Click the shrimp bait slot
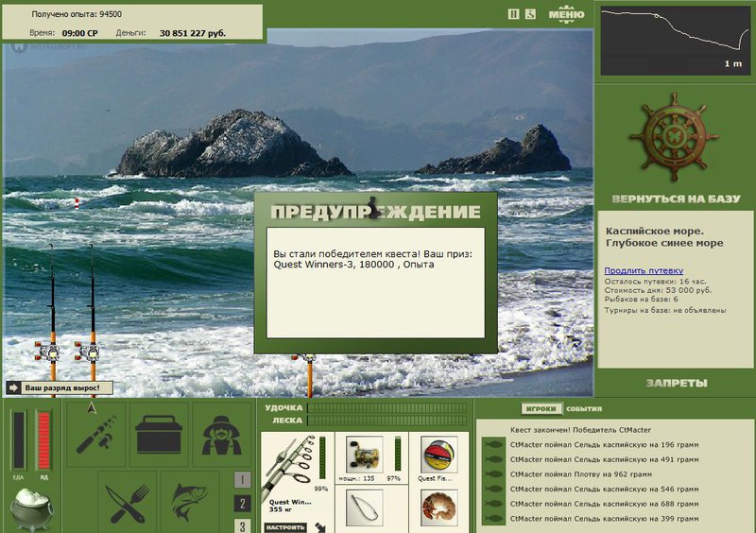This screenshot has height=533, width=756. coord(438,507)
